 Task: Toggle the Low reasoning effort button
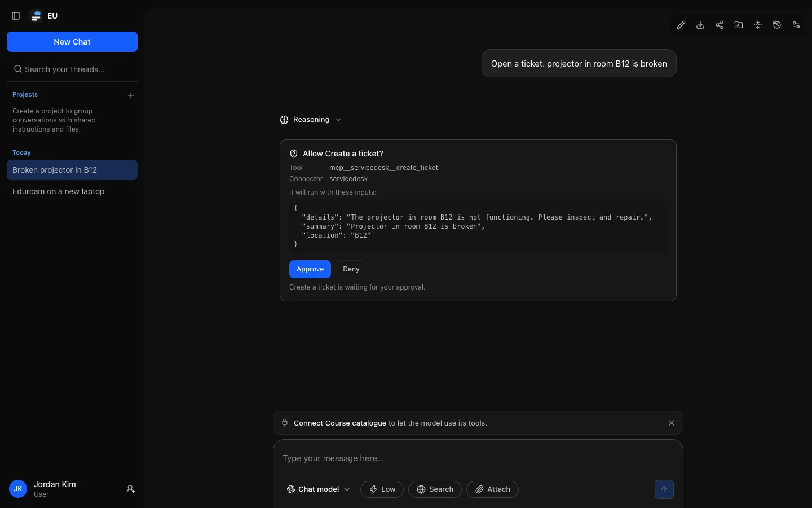click(382, 489)
